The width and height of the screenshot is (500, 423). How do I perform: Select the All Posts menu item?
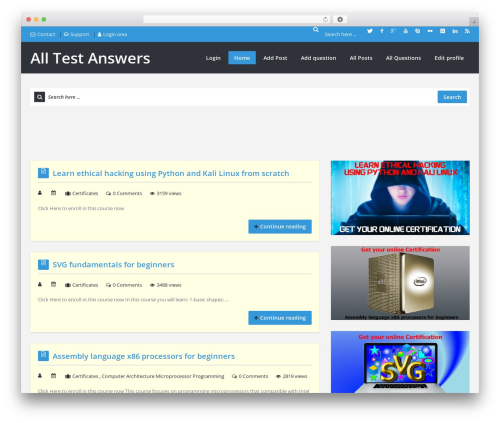(x=361, y=58)
